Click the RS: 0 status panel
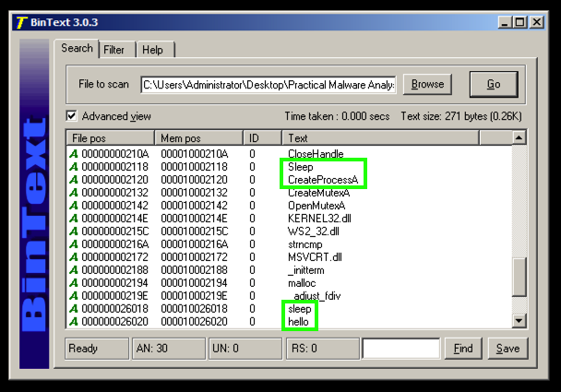The width and height of the screenshot is (561, 392). point(323,349)
